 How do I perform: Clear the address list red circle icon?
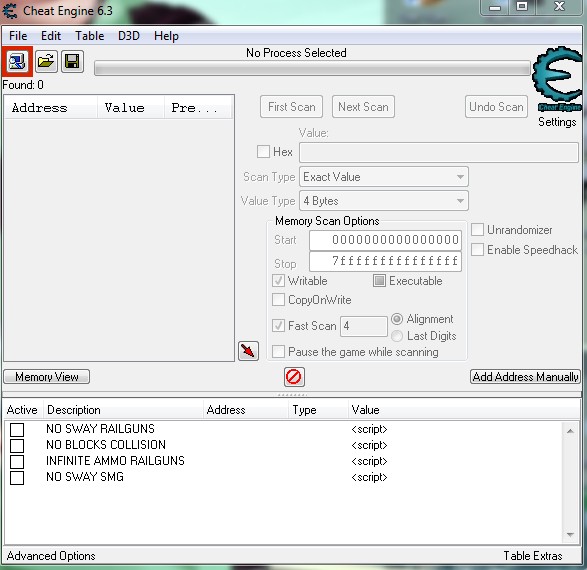tap(294, 377)
